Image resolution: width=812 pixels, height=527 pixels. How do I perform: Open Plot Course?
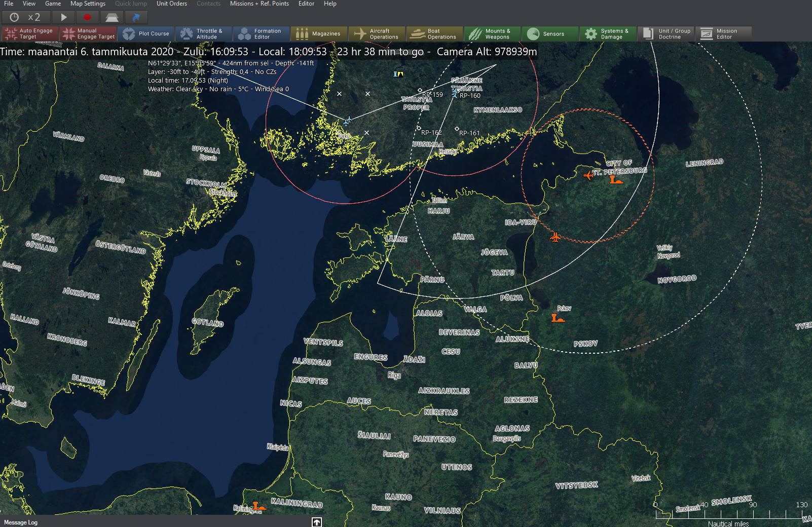[x=146, y=34]
